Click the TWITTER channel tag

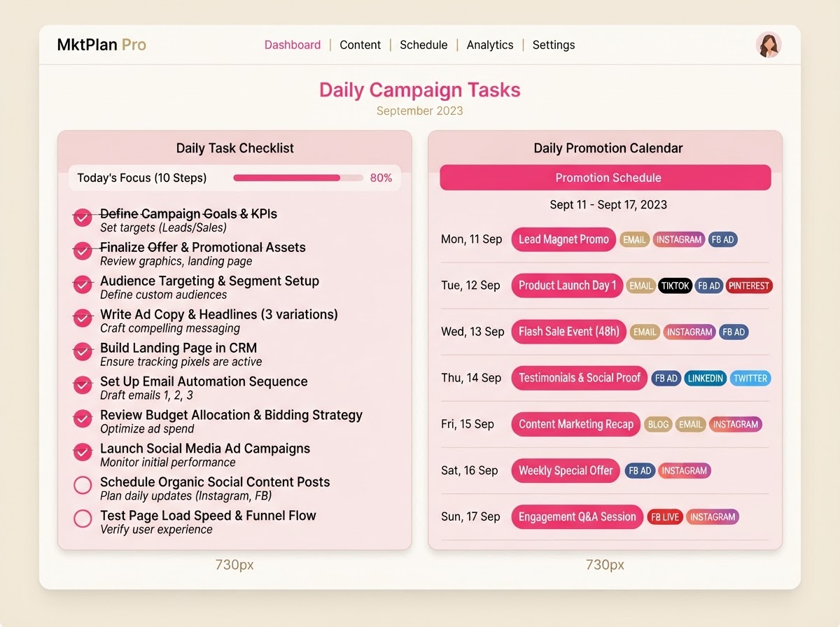tap(750, 379)
